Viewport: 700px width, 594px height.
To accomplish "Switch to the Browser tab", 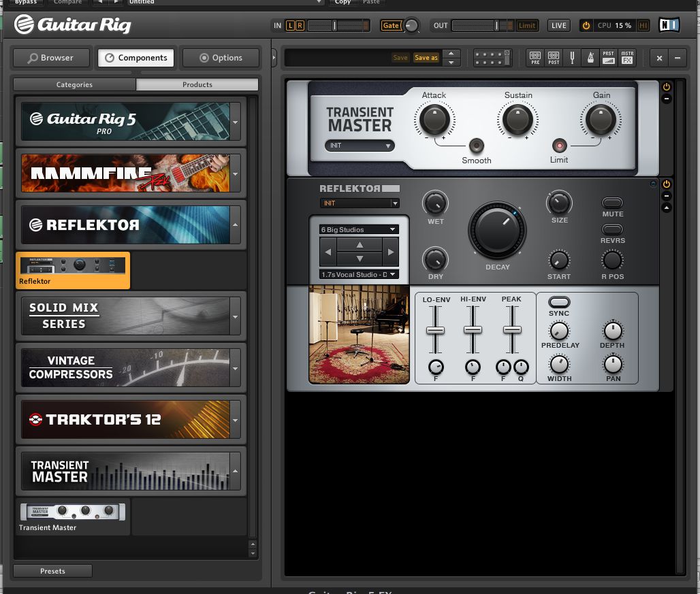I will 51,58.
